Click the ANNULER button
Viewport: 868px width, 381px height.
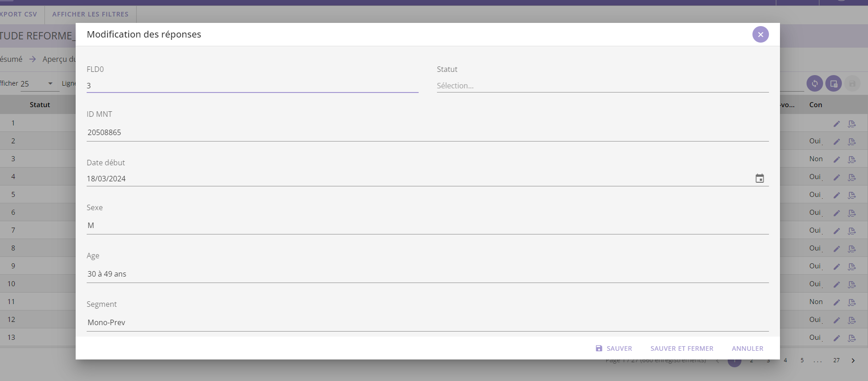pos(747,348)
